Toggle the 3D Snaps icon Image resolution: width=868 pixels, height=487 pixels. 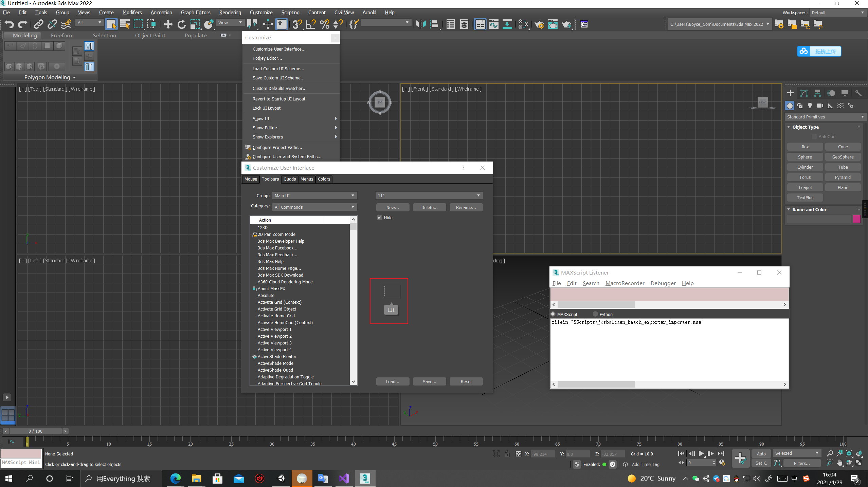coord(297,24)
